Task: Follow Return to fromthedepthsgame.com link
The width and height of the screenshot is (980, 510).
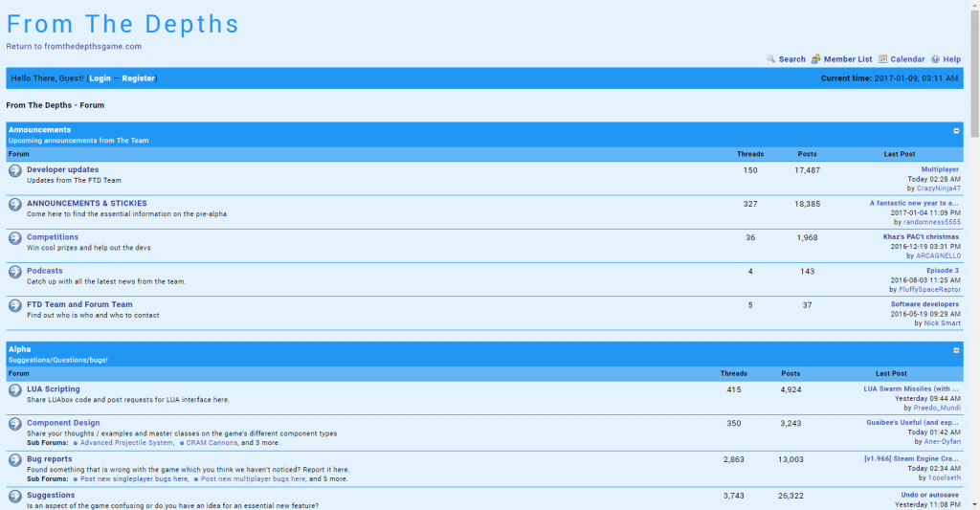Action: coord(74,46)
